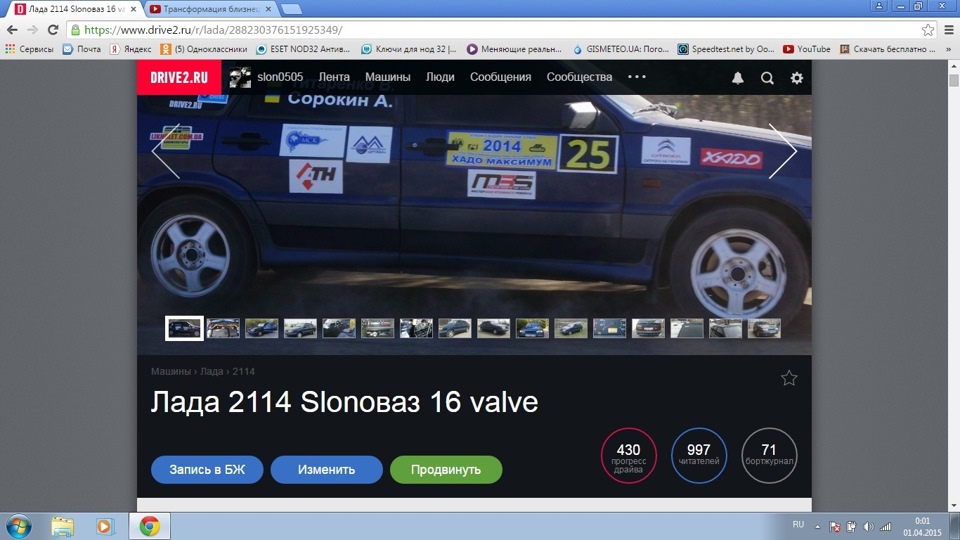The height and width of the screenshot is (540, 960).
Task: Open volume control in the system tray
Action: click(x=868, y=527)
